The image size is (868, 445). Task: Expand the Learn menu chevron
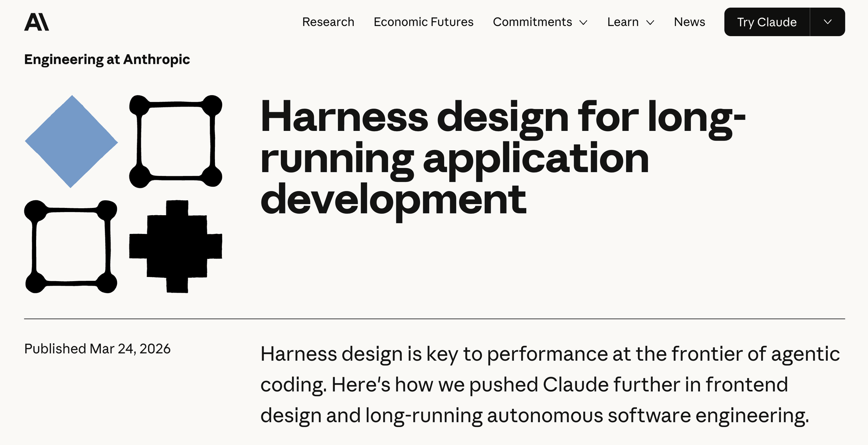pyautogui.click(x=650, y=23)
